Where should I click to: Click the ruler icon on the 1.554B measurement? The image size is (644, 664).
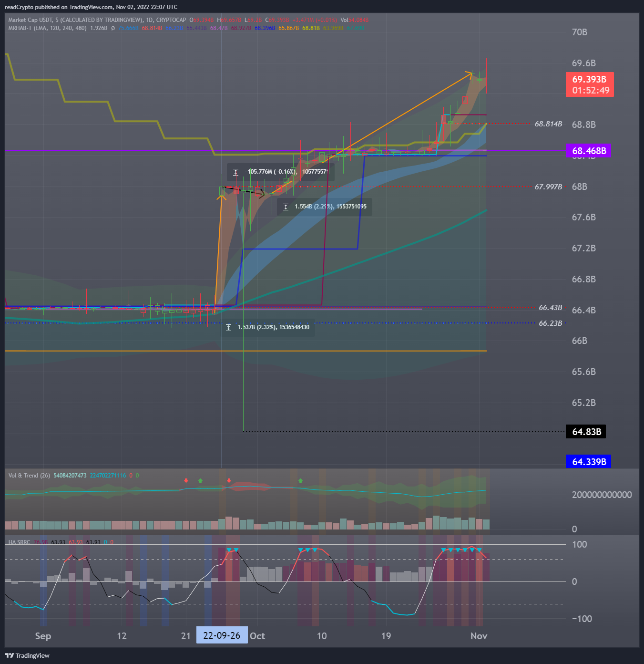[x=286, y=207]
